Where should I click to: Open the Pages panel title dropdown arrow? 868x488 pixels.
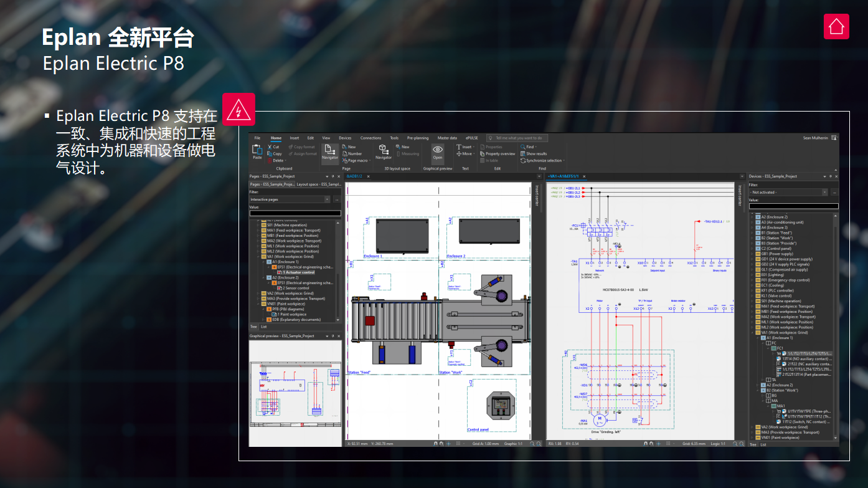point(327,176)
